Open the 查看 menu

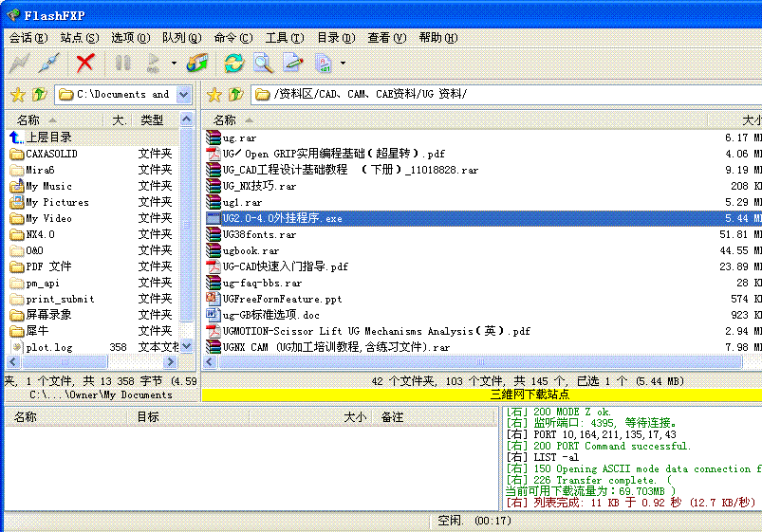(x=387, y=38)
